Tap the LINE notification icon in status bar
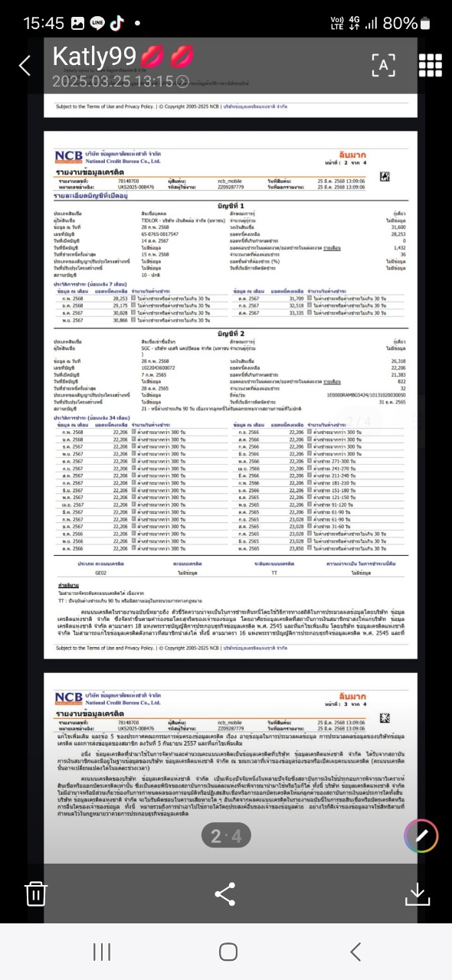Viewport: 452px width, 980px height. pyautogui.click(x=97, y=23)
